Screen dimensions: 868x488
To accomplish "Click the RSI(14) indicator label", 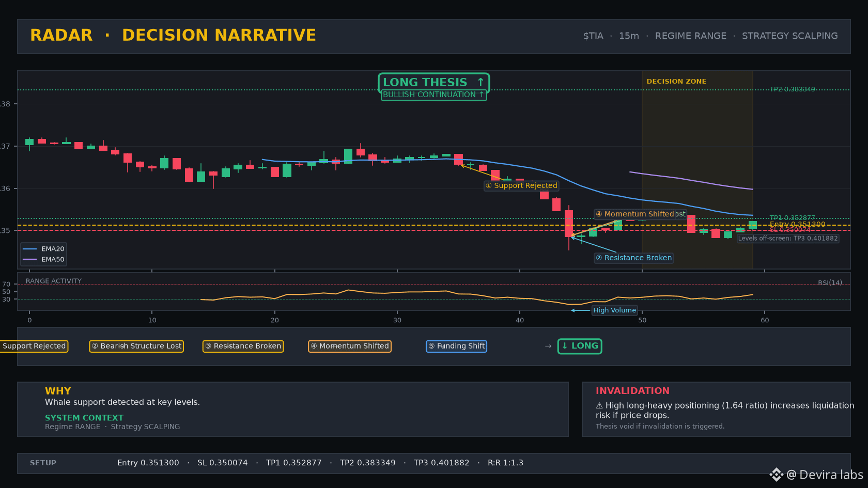I will (x=830, y=282).
